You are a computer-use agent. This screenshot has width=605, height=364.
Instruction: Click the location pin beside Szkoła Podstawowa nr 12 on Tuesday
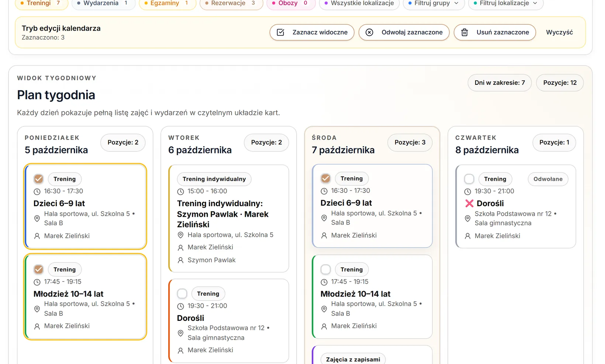pyautogui.click(x=180, y=333)
